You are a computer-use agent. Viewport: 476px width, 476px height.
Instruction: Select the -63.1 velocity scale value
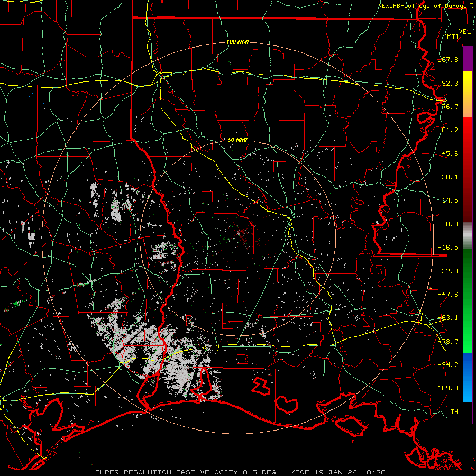[x=448, y=318]
